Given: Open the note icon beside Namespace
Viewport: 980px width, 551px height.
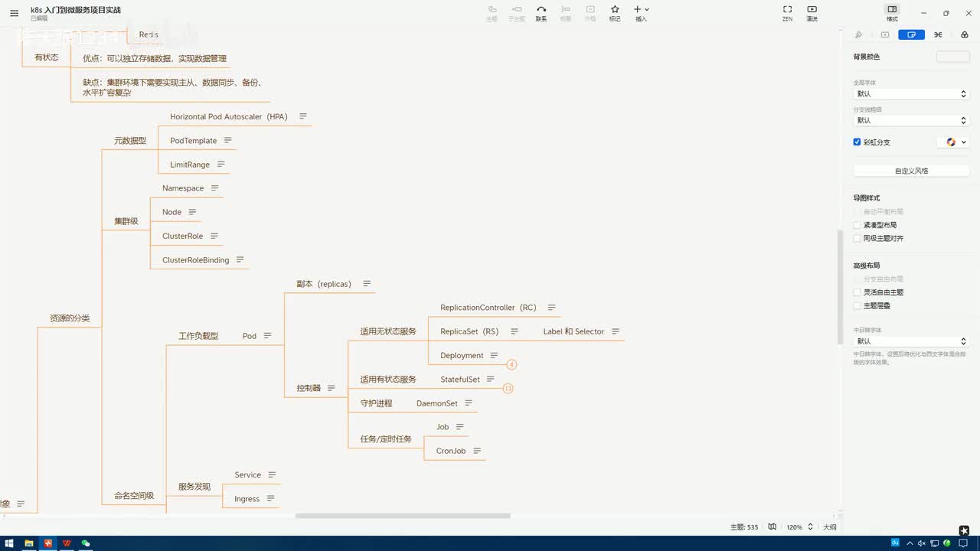Looking at the screenshot, I should point(214,187).
